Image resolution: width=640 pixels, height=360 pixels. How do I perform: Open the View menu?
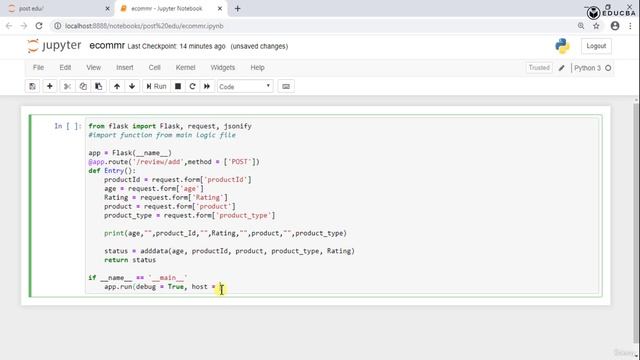pos(93,68)
